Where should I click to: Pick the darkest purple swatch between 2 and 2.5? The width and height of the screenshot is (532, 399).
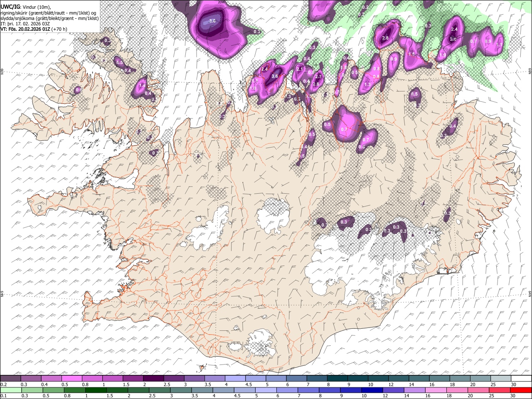coord(153,378)
